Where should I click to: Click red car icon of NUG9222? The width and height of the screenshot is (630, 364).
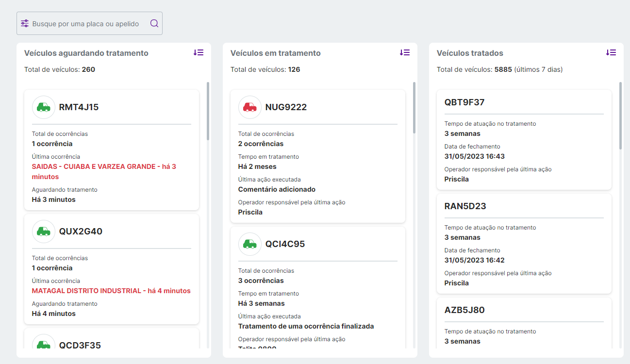(250, 107)
